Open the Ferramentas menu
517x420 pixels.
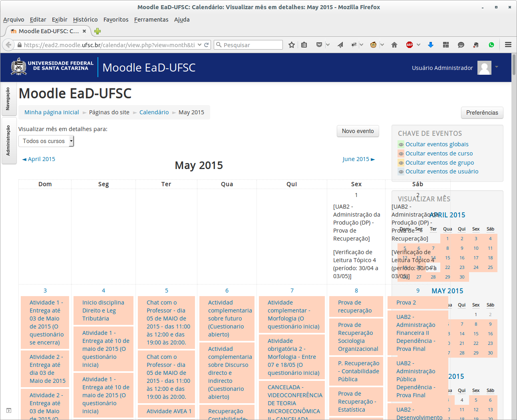(x=151, y=20)
